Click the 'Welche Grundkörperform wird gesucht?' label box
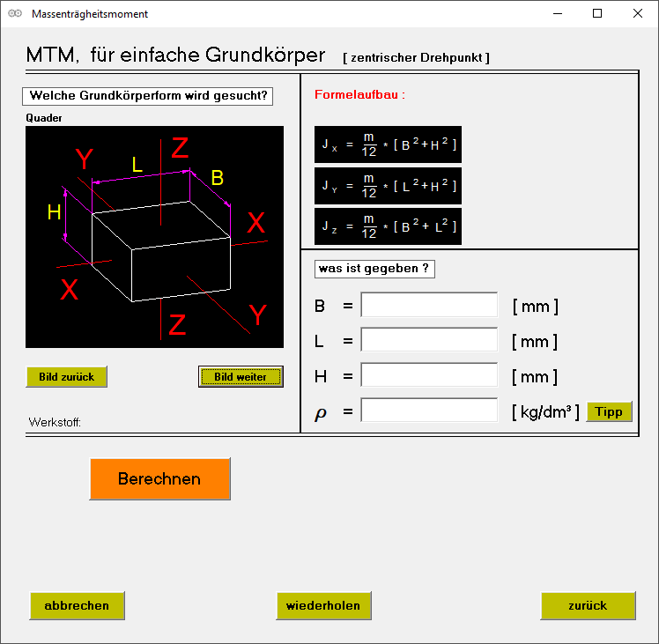Image resolution: width=659 pixels, height=644 pixels. [x=147, y=96]
